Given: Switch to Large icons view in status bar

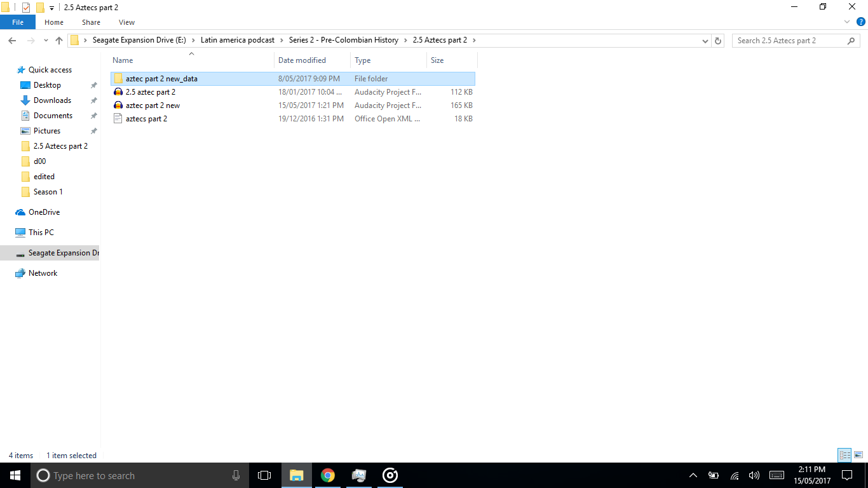Looking at the screenshot, I should tap(858, 455).
